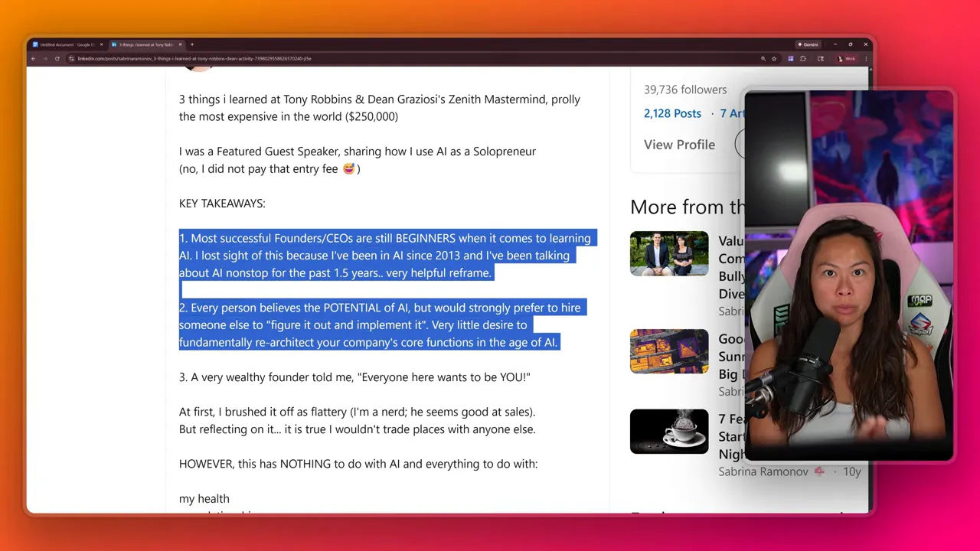This screenshot has width=980, height=551.
Task: Click the site information icon in the address bar
Action: coord(72,58)
